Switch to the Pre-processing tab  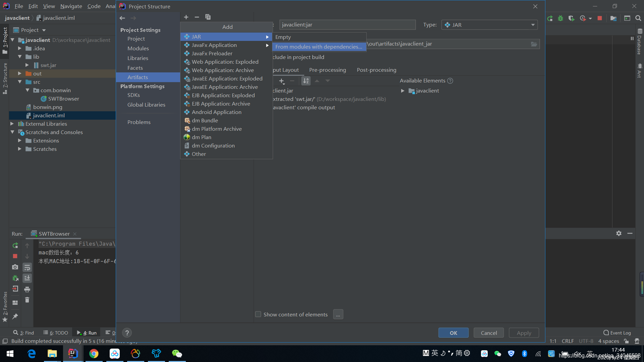pos(327,70)
